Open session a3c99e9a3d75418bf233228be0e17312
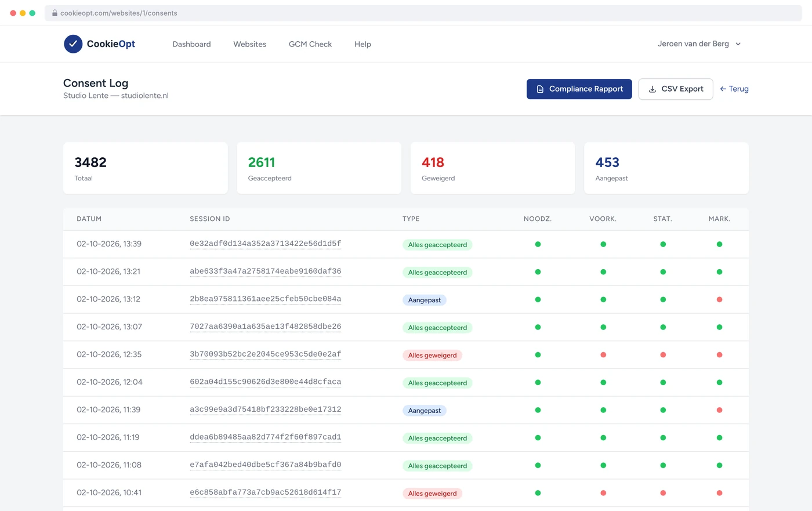 pos(266,409)
